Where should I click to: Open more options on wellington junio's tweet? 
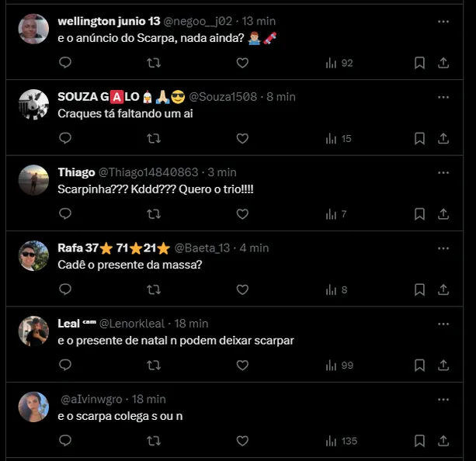[443, 22]
